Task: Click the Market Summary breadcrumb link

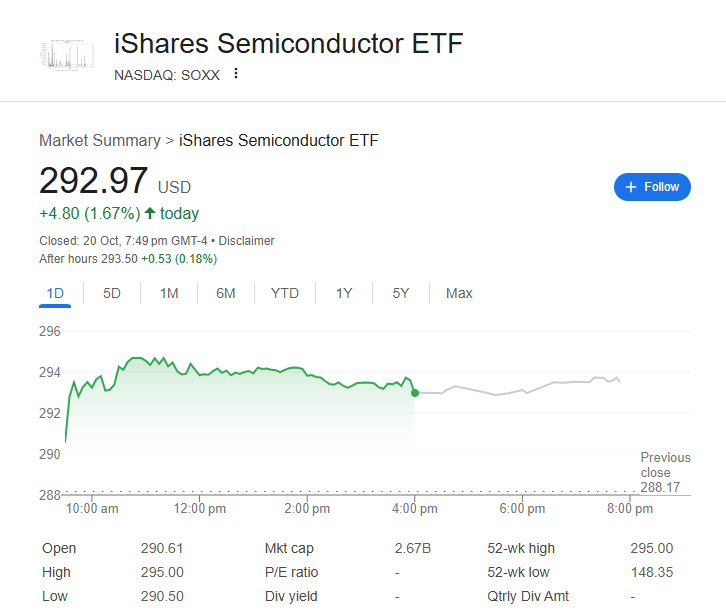Action: 99,141
